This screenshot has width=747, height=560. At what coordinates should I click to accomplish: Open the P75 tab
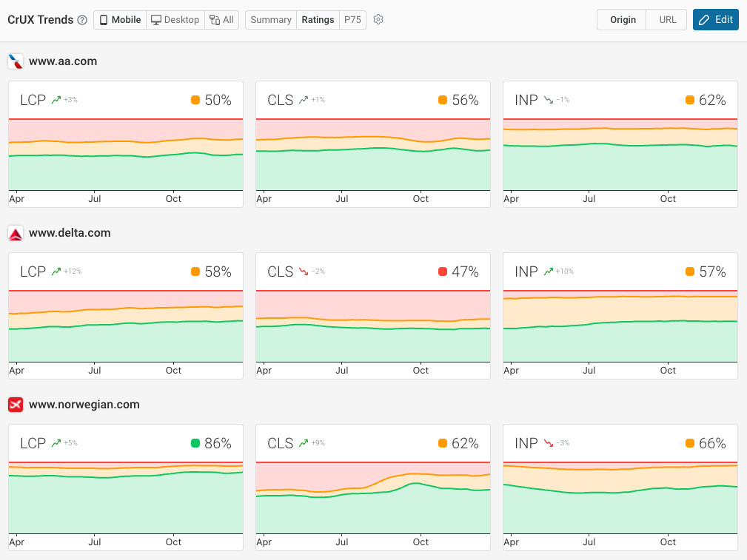click(352, 20)
